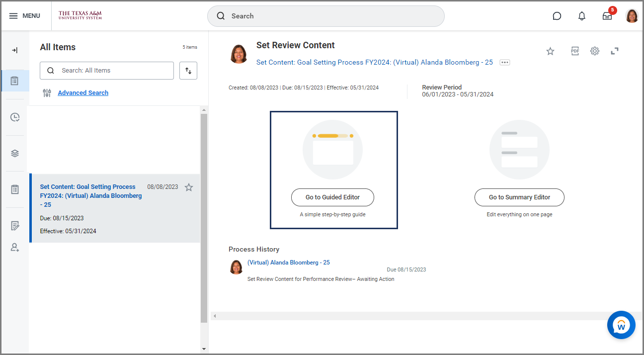Export the task with the PDF icon
The height and width of the screenshot is (355, 644).
click(x=575, y=51)
